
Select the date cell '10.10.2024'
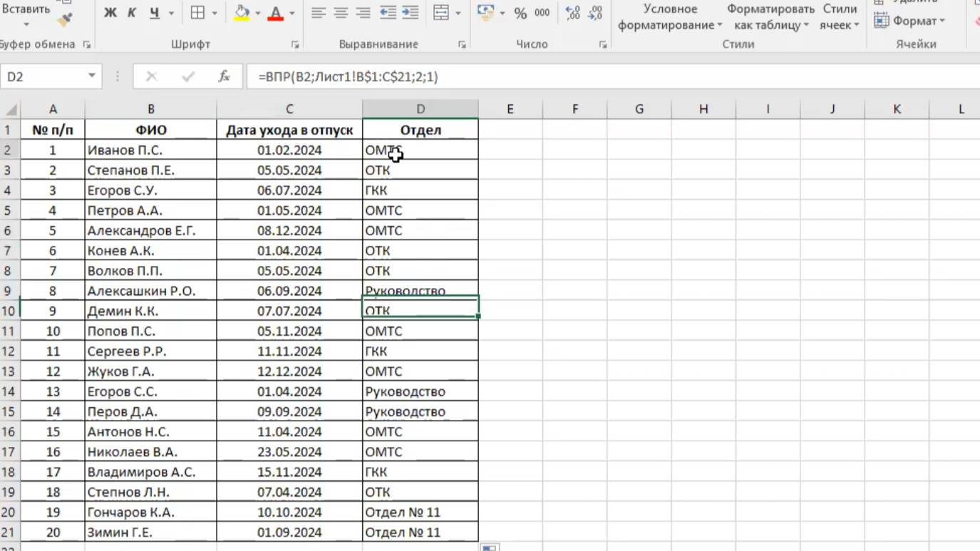click(289, 512)
